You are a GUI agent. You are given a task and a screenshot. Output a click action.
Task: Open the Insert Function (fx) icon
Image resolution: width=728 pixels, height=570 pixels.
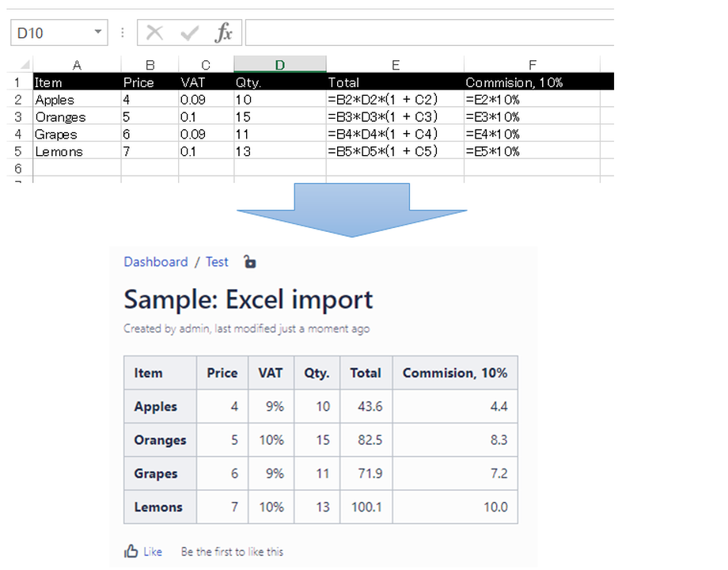pyautogui.click(x=222, y=32)
